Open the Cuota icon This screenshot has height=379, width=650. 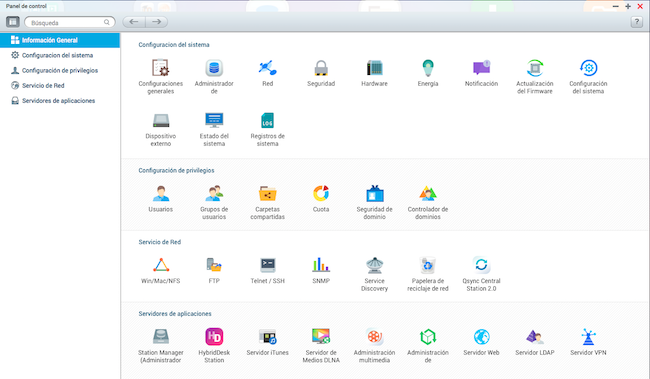321,194
